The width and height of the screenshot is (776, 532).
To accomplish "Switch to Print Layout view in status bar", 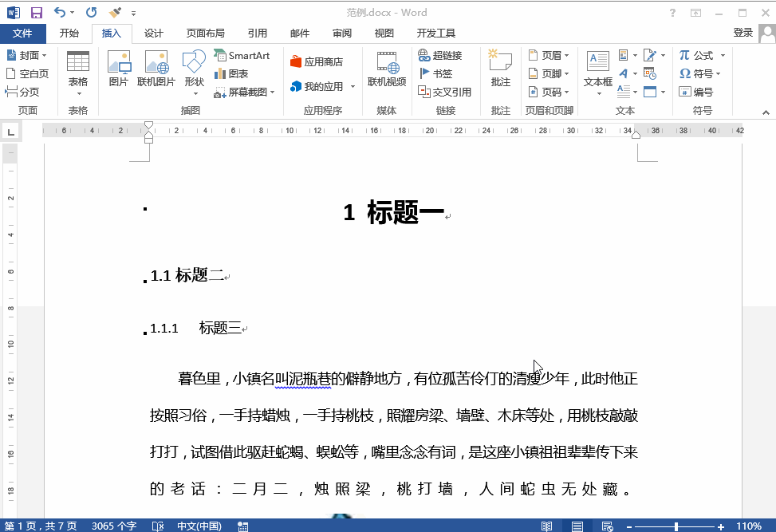I will (x=577, y=526).
